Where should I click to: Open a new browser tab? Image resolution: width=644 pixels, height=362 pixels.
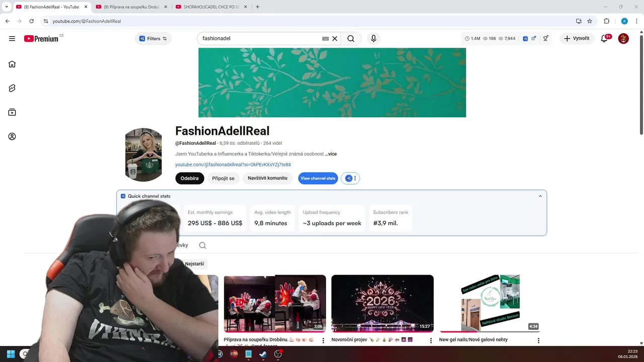(x=258, y=7)
